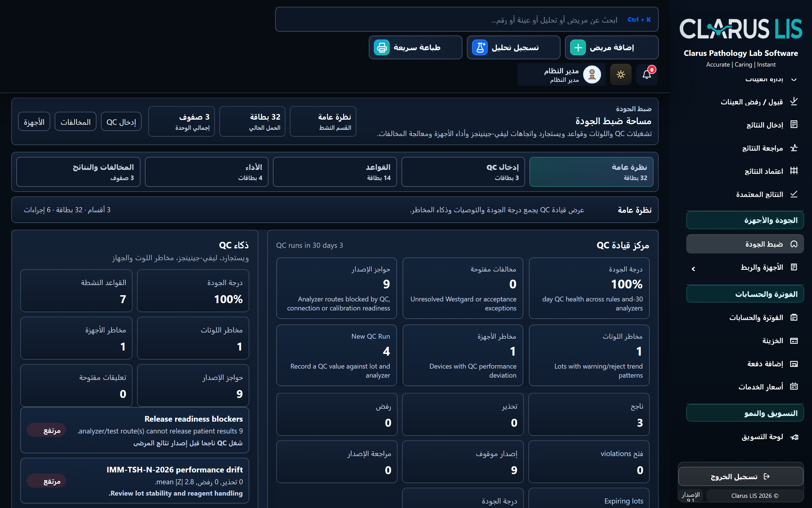Click the الأجهزة header button
This screenshot has width=812, height=508.
pyautogui.click(x=34, y=122)
